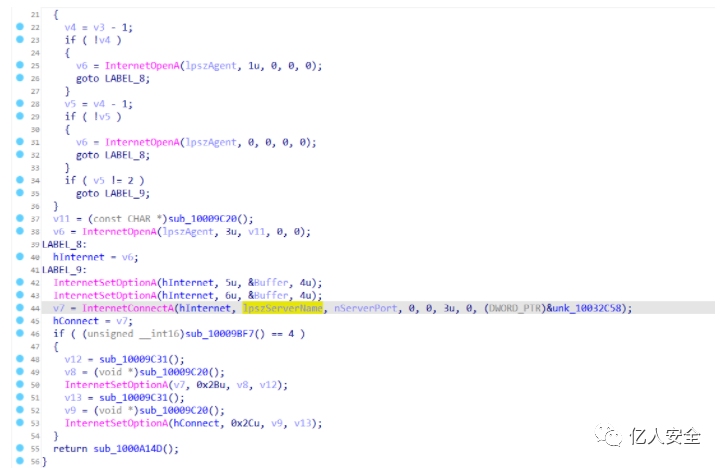Click highlighted lpszServerName argument
This screenshot has width=724, height=468.
point(283,308)
